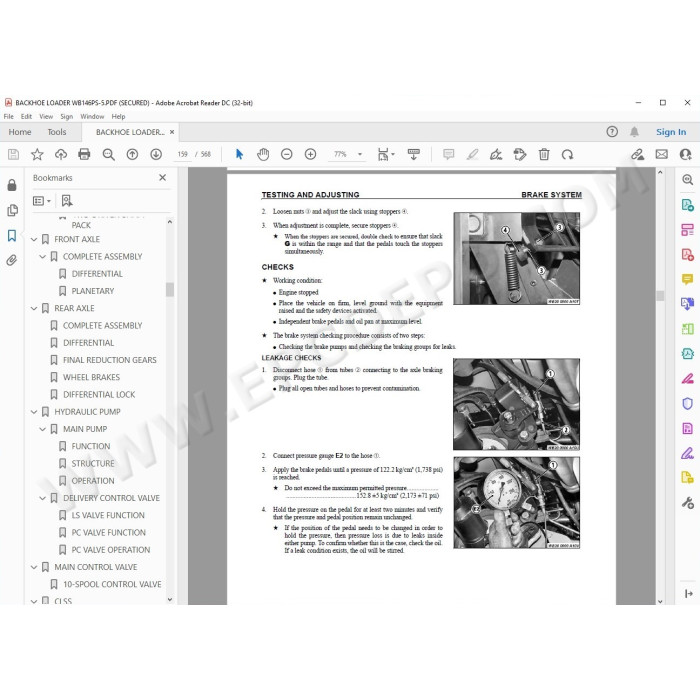Open the attachments paperclip panel
Screen dimensions: 700x700
tap(12, 260)
